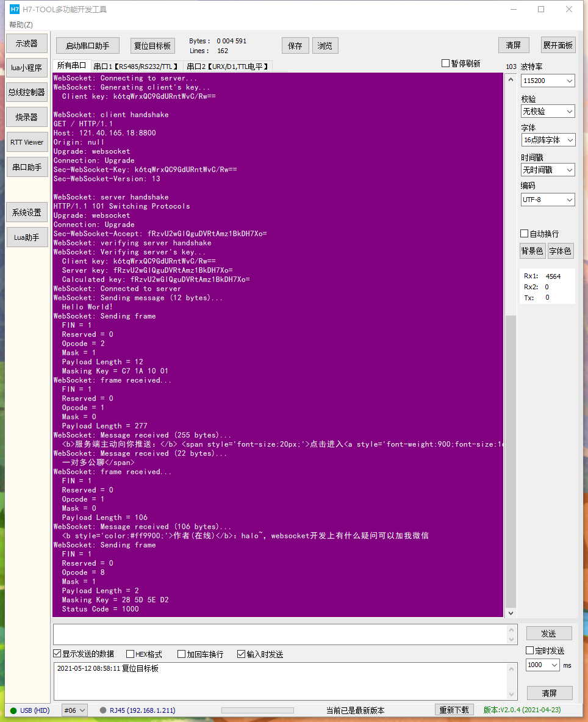This screenshot has height=722, width=588.
Task: Open the lua小程序 panel
Action: (27, 68)
